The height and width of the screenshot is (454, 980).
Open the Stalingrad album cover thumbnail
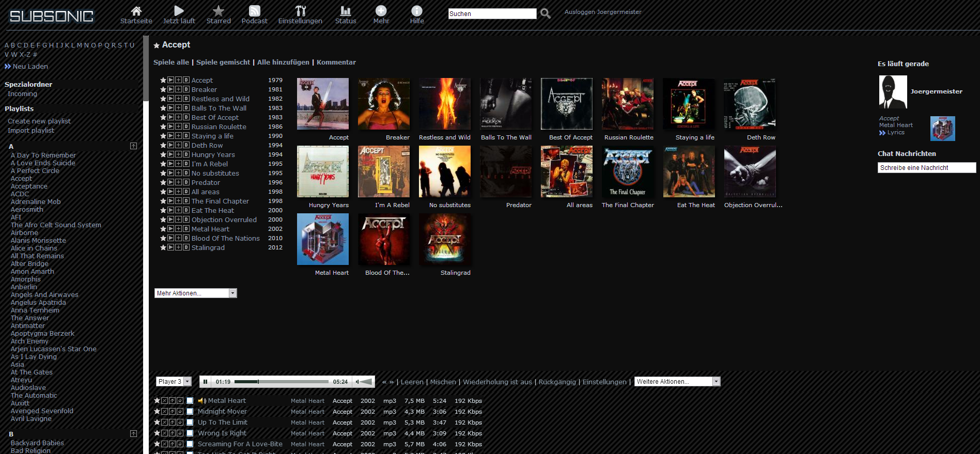pyautogui.click(x=445, y=239)
